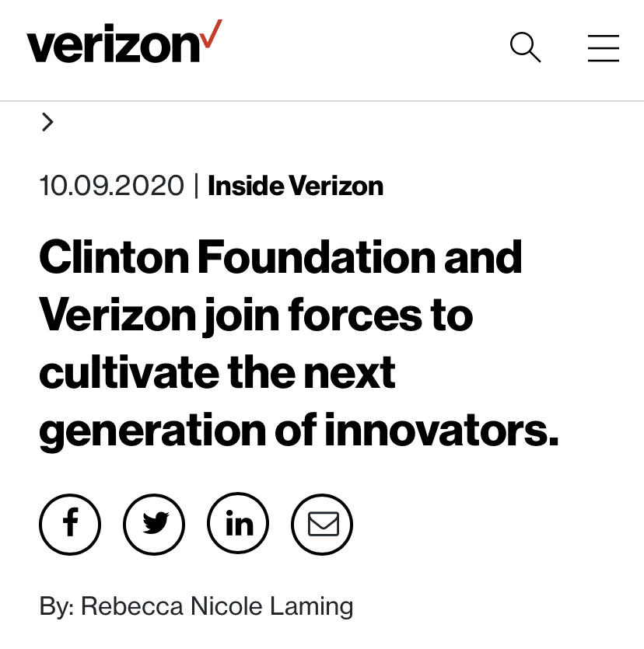
Task: Click the separator bar after the date
Action: (196, 187)
